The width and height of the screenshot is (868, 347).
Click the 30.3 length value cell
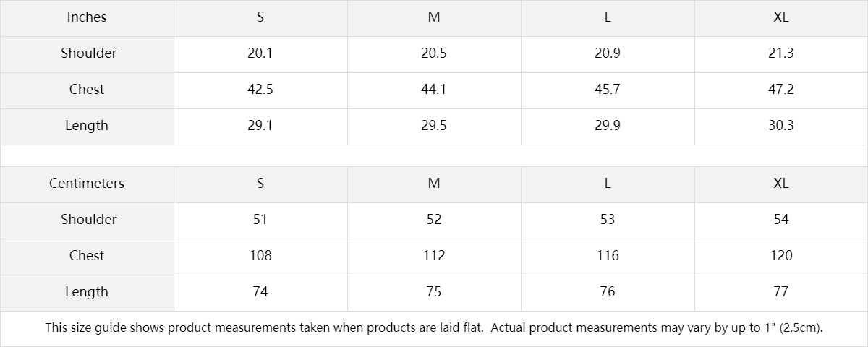[x=780, y=126]
